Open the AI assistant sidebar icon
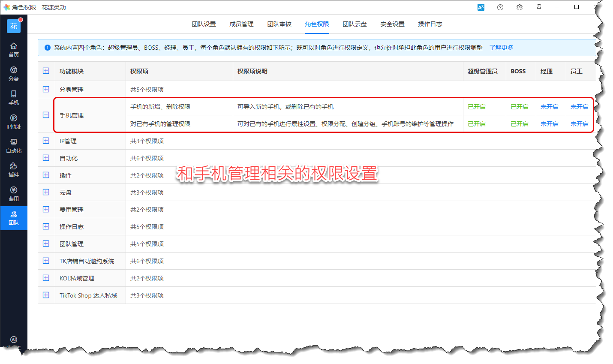The height and width of the screenshot is (364, 613). point(14,340)
